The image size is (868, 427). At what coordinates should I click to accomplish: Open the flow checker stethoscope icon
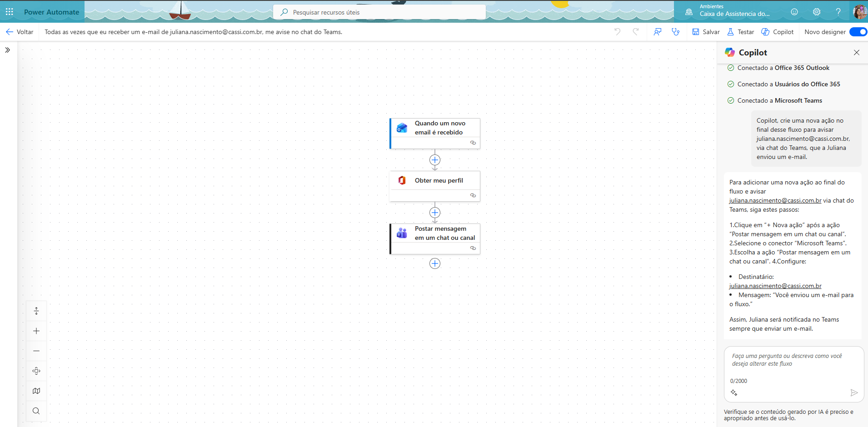pyautogui.click(x=676, y=32)
